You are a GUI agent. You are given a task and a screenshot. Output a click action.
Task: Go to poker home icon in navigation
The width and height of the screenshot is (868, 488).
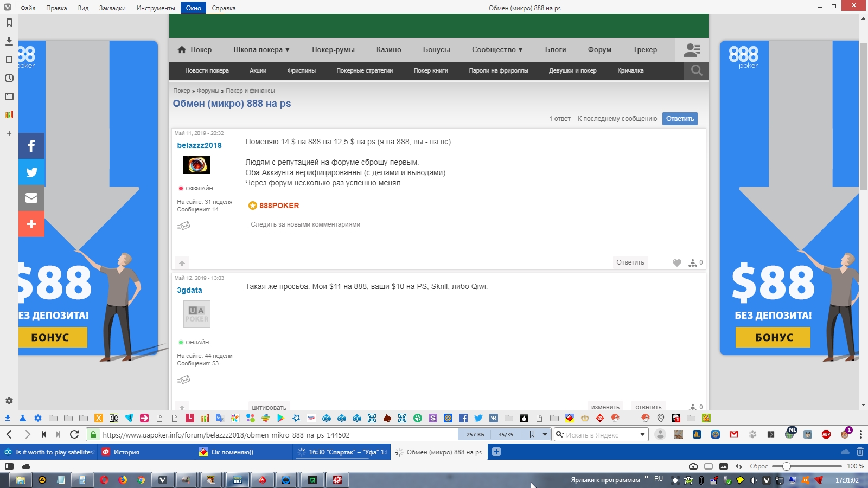coord(182,49)
